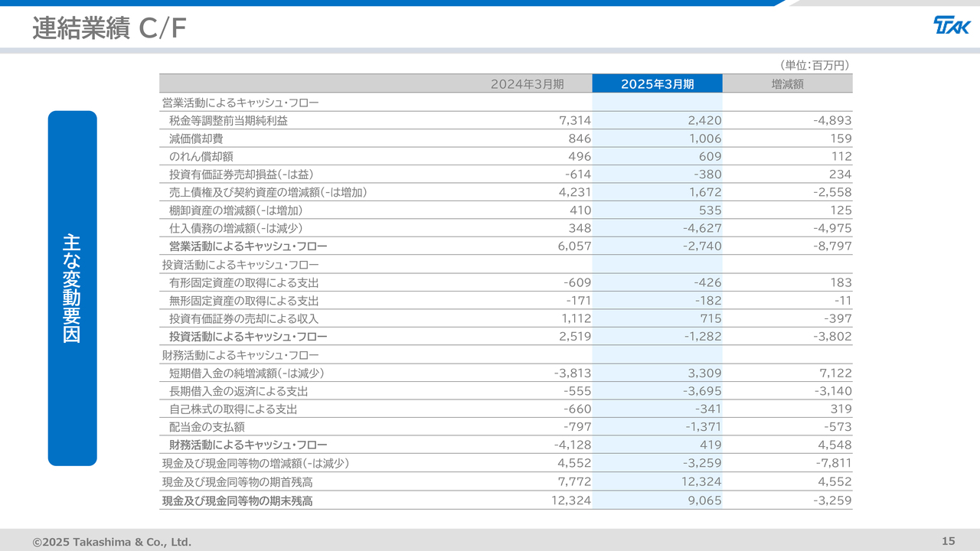Click the 現金及び現金同等物の期首残高 row label

[237, 482]
